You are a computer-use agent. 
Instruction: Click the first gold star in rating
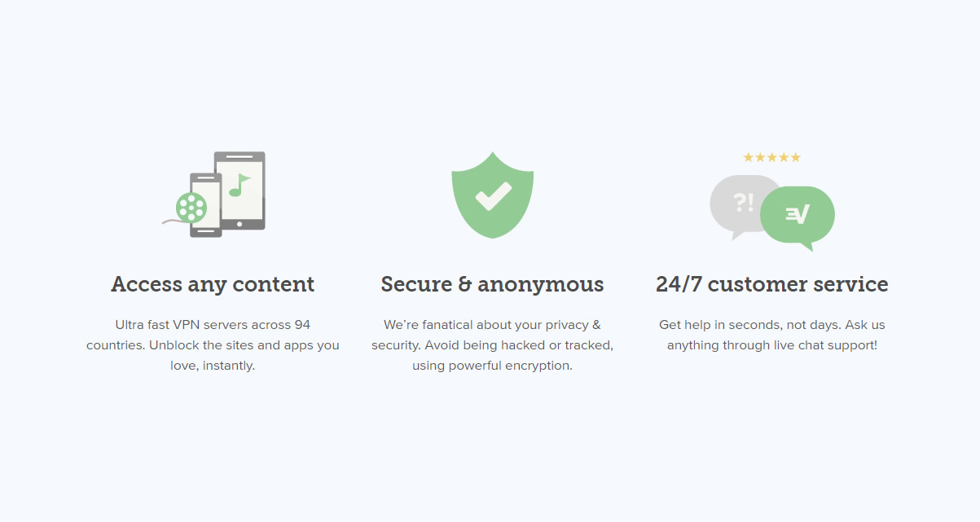[x=748, y=157]
